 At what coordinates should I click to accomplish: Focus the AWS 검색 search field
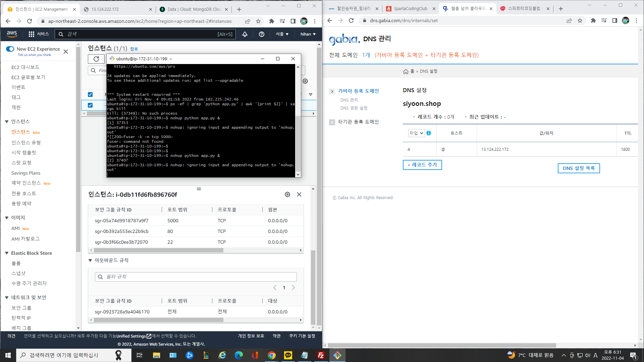click(145, 34)
